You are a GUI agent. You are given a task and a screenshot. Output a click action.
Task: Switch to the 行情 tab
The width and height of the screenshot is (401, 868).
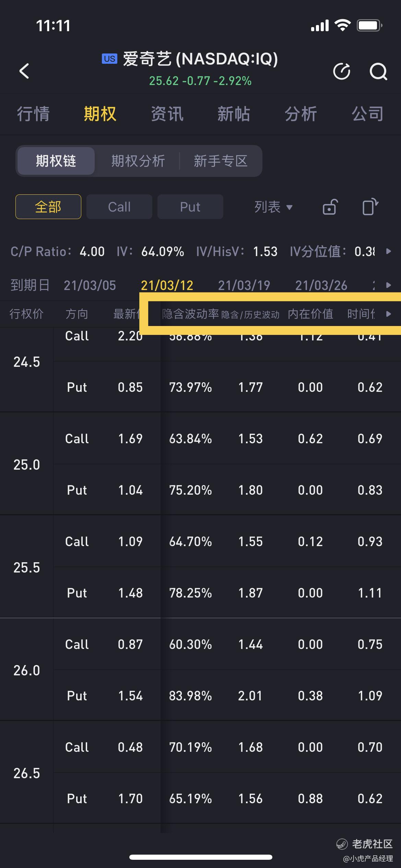pyautogui.click(x=33, y=114)
